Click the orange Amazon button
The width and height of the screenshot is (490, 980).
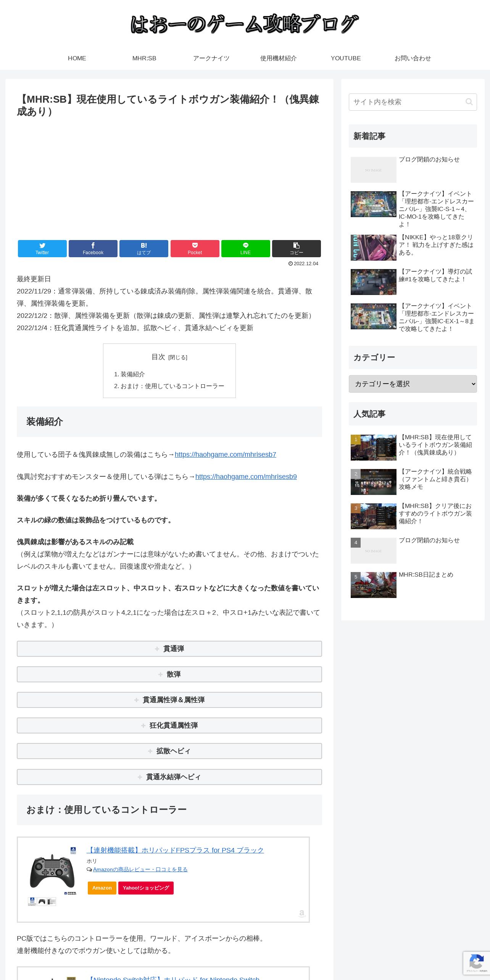point(102,888)
